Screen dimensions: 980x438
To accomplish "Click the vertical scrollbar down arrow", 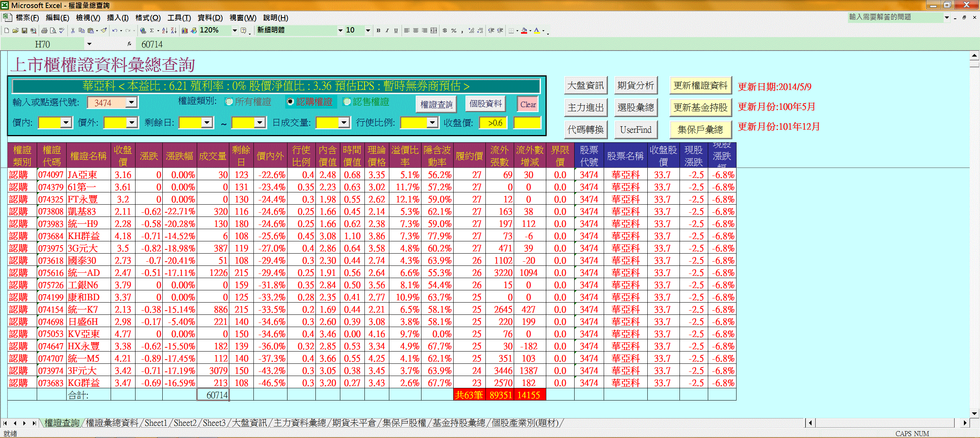I will pyautogui.click(x=974, y=413).
